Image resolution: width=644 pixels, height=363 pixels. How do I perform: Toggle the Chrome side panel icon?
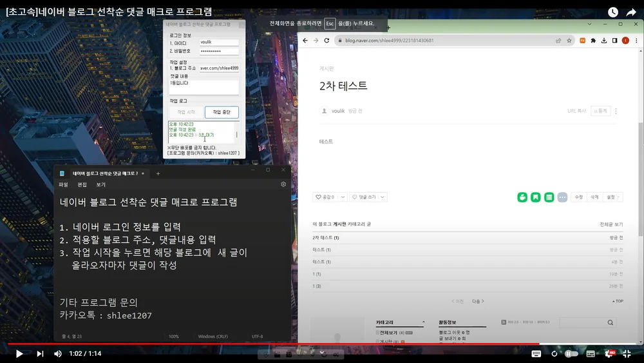[614, 40]
